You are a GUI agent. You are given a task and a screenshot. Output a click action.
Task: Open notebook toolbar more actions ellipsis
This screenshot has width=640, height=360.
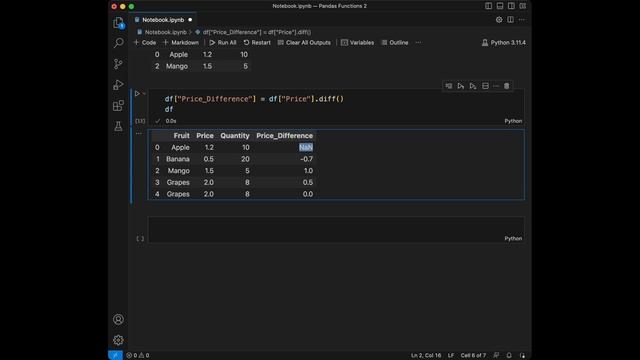pyautogui.click(x=418, y=42)
